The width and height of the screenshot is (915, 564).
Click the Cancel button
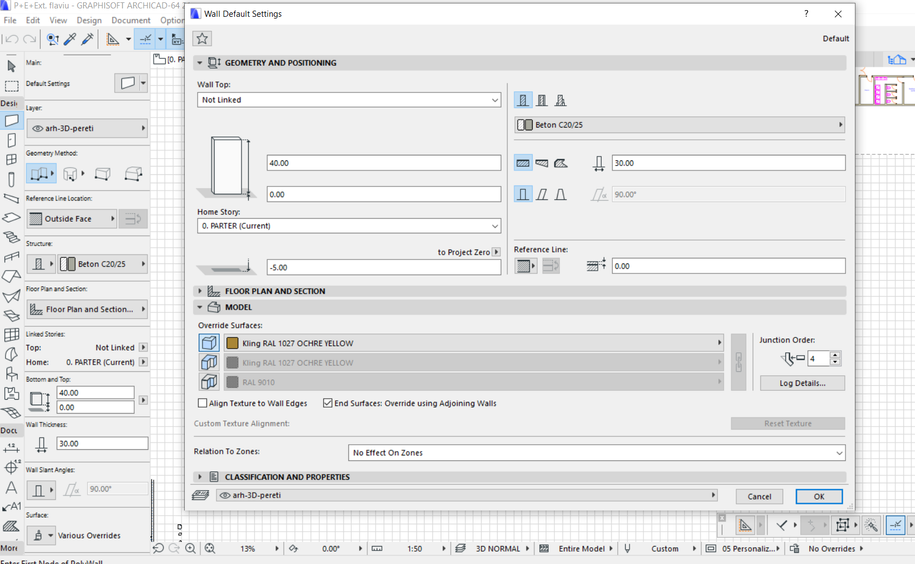coord(759,496)
